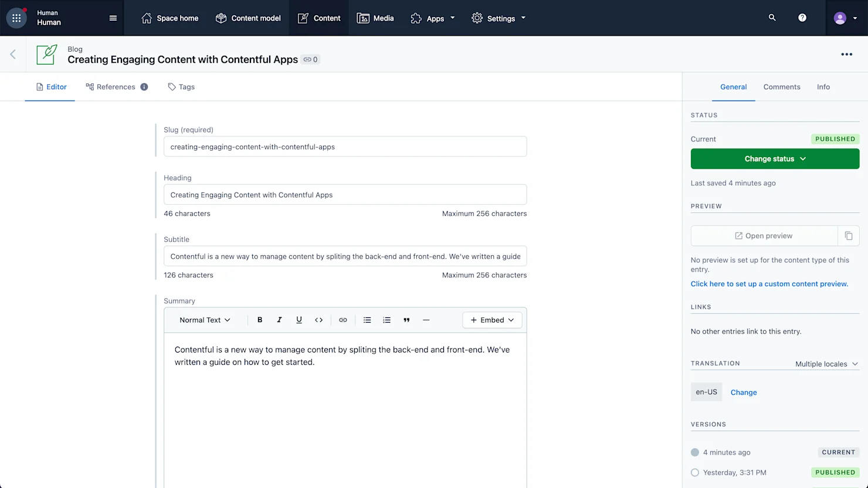868x488 pixels.
Task: Toggle bold formatting
Action: [x=260, y=320]
